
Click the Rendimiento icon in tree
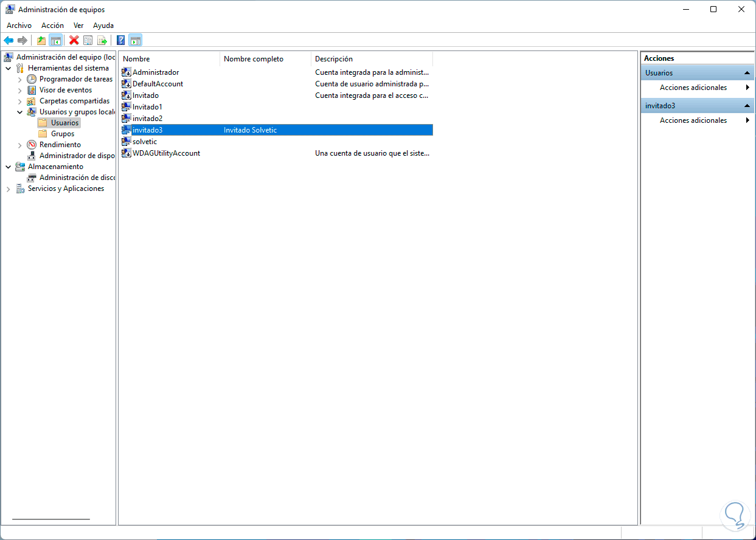click(32, 145)
